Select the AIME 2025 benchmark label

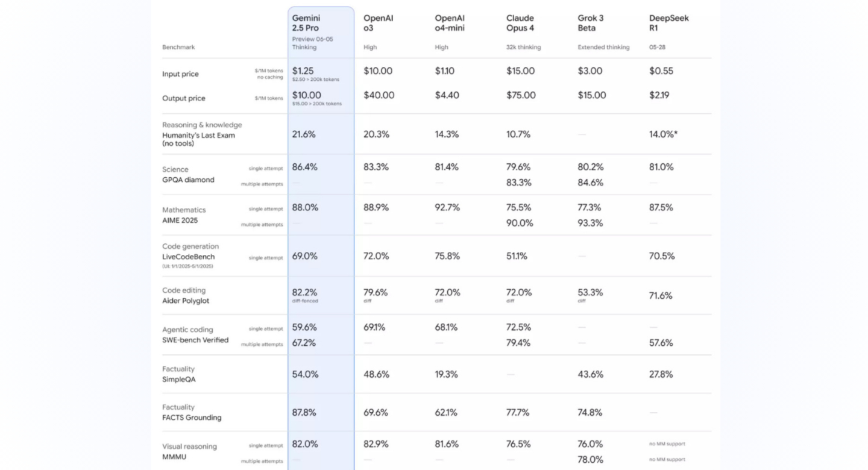coord(180,221)
